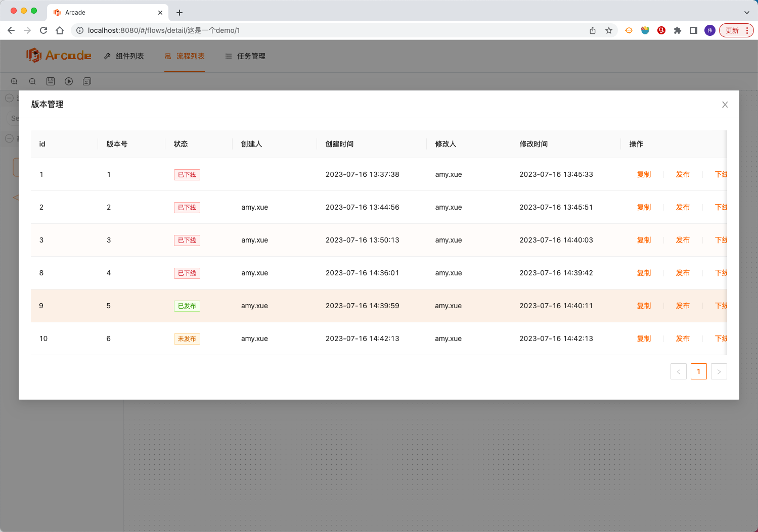Select the zoom out tool on the canvas toolbar

point(32,81)
